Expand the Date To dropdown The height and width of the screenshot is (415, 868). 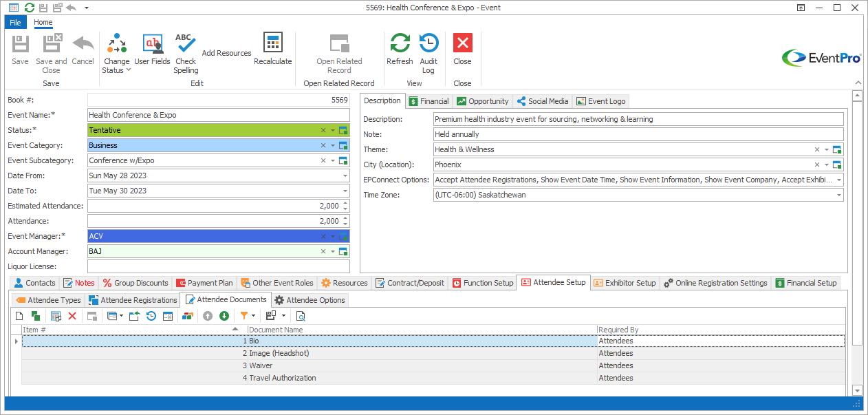click(x=345, y=191)
